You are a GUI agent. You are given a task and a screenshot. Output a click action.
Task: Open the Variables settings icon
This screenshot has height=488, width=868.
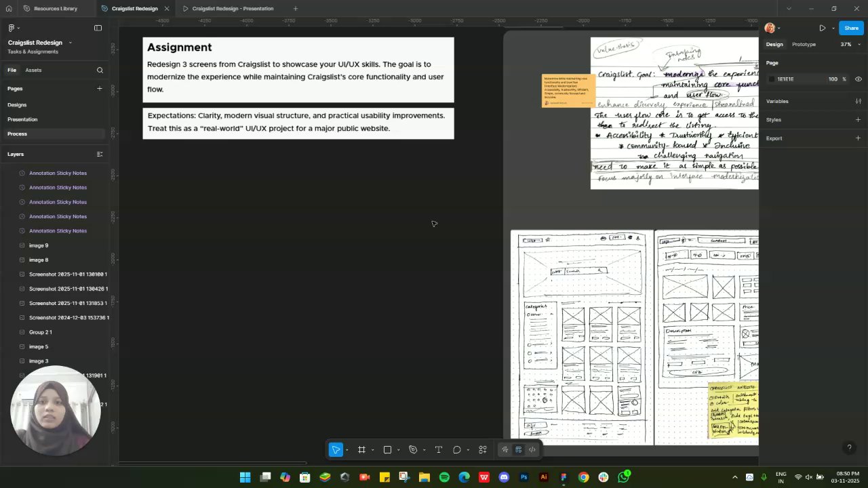pyautogui.click(x=858, y=101)
